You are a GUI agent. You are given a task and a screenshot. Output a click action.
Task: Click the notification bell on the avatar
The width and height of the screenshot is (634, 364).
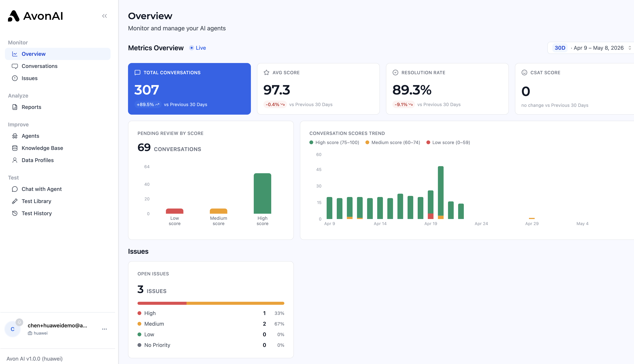[x=19, y=322]
